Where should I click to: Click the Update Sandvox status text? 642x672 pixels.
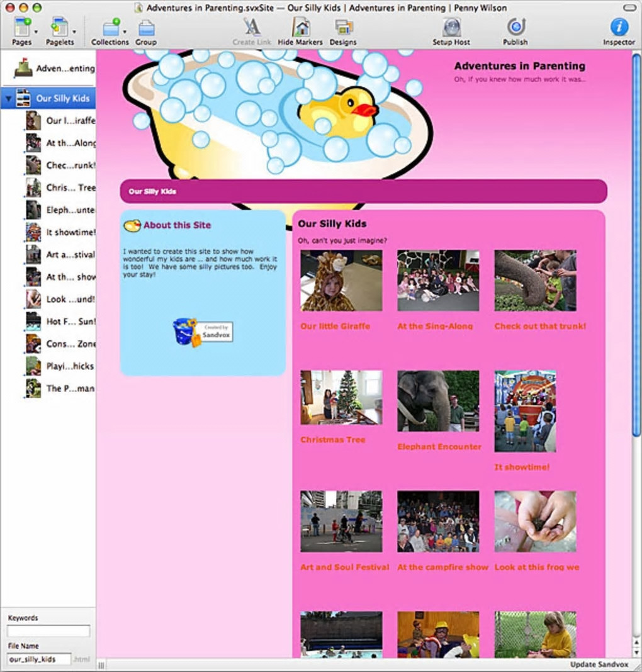pyautogui.click(x=599, y=664)
